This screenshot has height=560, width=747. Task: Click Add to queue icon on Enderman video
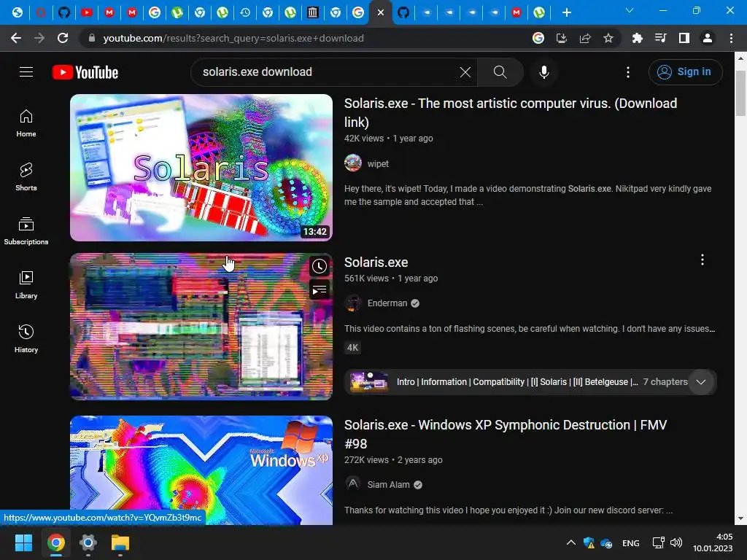[x=320, y=289]
